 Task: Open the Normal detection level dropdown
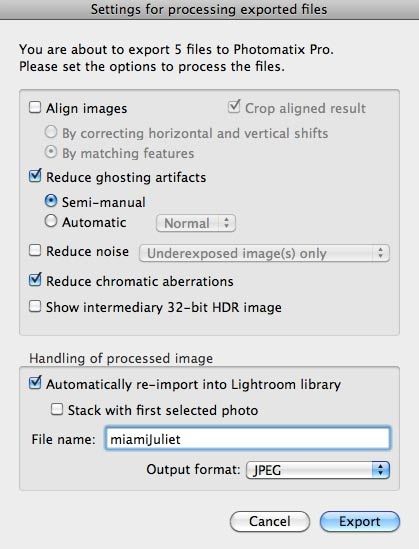click(x=196, y=223)
